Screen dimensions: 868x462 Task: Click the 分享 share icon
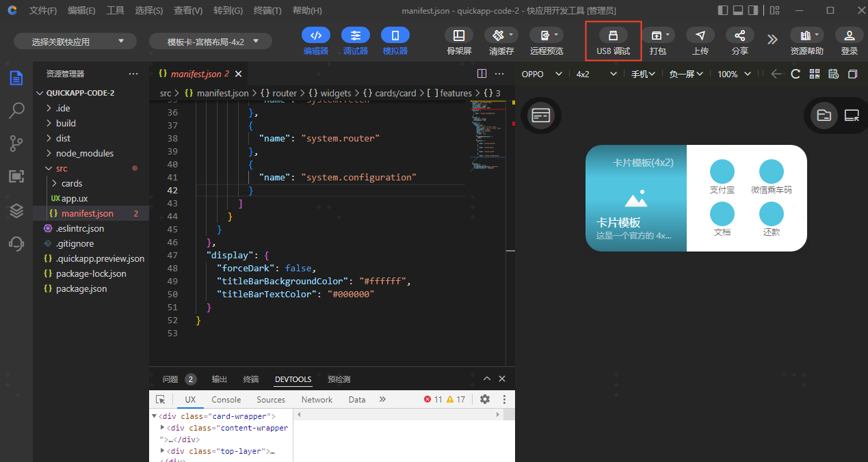click(x=739, y=36)
